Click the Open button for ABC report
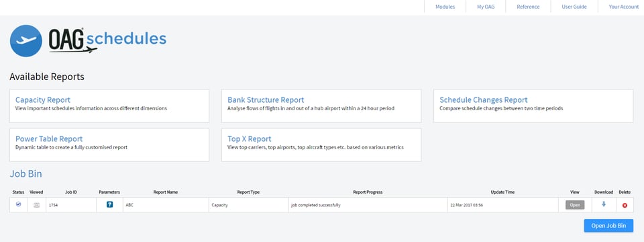644x242 pixels. 575,205
